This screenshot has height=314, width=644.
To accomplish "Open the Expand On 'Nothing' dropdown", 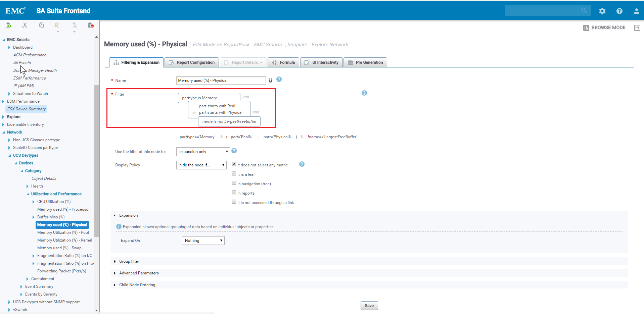I will point(203,241).
